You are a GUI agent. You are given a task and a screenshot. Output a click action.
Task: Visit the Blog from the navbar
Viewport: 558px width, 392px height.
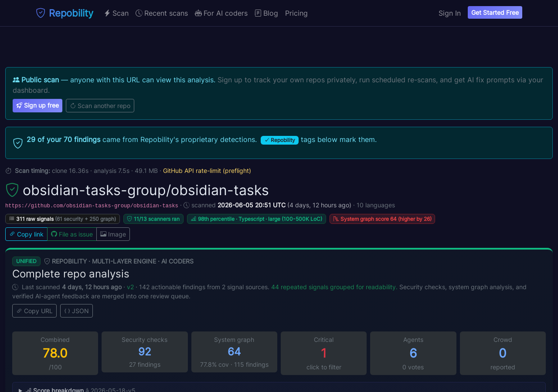[x=266, y=13]
